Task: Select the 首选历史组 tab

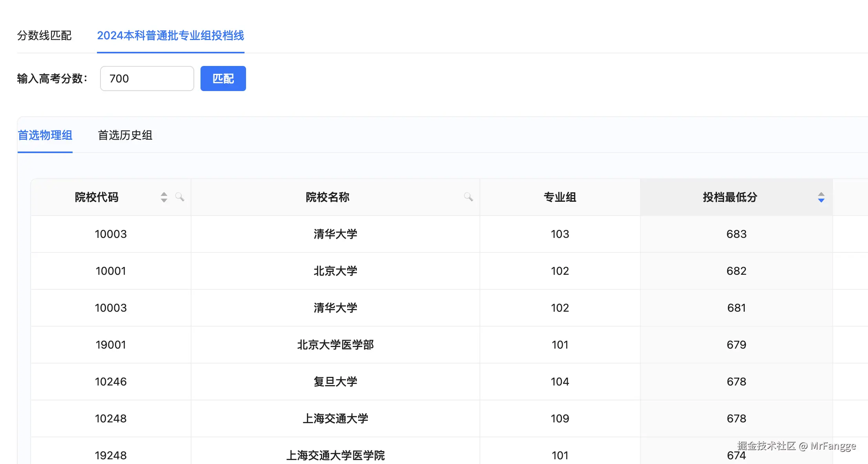Action: click(125, 135)
